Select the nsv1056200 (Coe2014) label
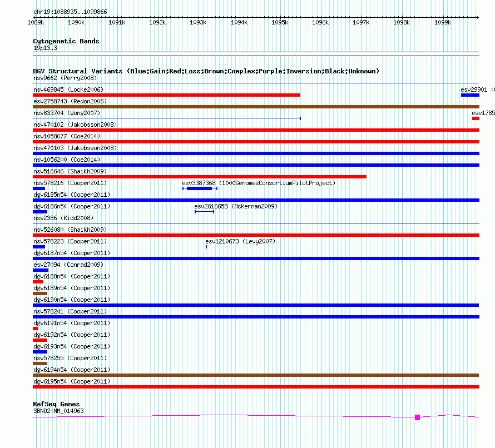This screenshot has width=495, height=448. [67, 160]
